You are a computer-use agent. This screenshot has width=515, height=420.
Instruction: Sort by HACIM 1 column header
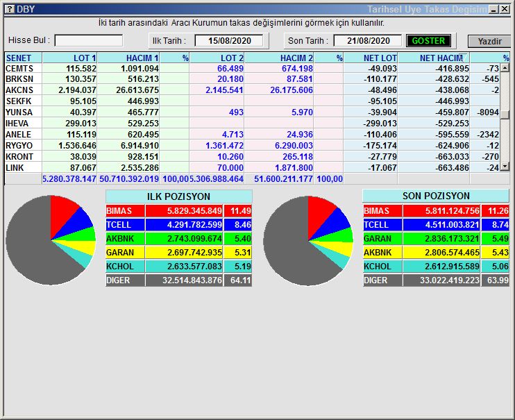point(128,58)
